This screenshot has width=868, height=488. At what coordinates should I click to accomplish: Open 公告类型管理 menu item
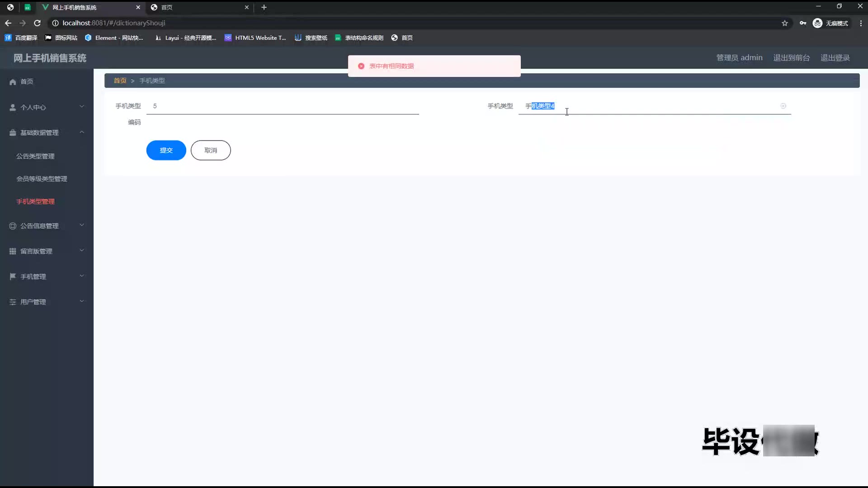click(x=35, y=156)
